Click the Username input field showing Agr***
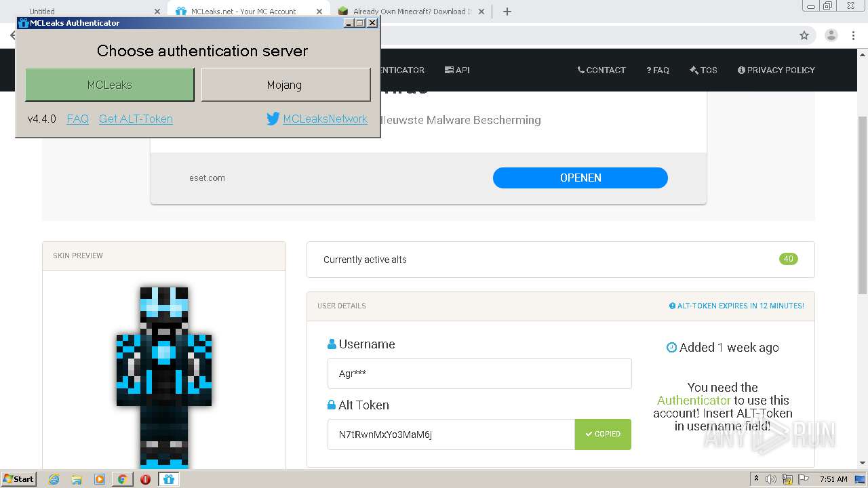 click(x=479, y=373)
